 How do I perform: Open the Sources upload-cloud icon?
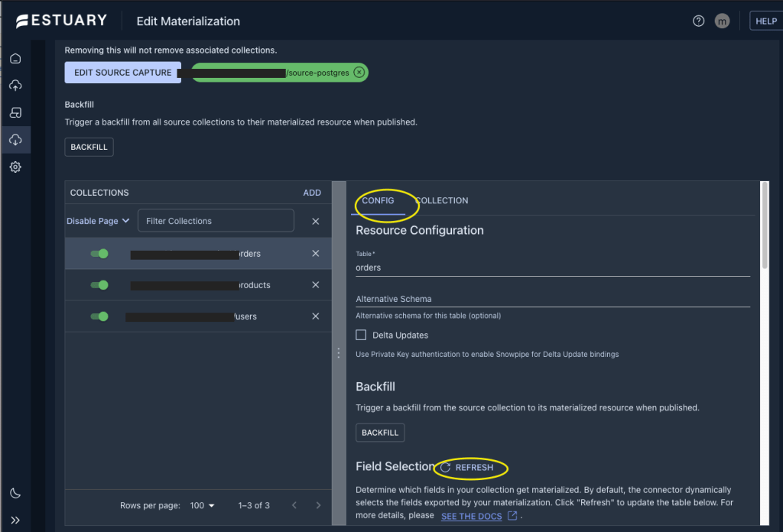(15, 86)
